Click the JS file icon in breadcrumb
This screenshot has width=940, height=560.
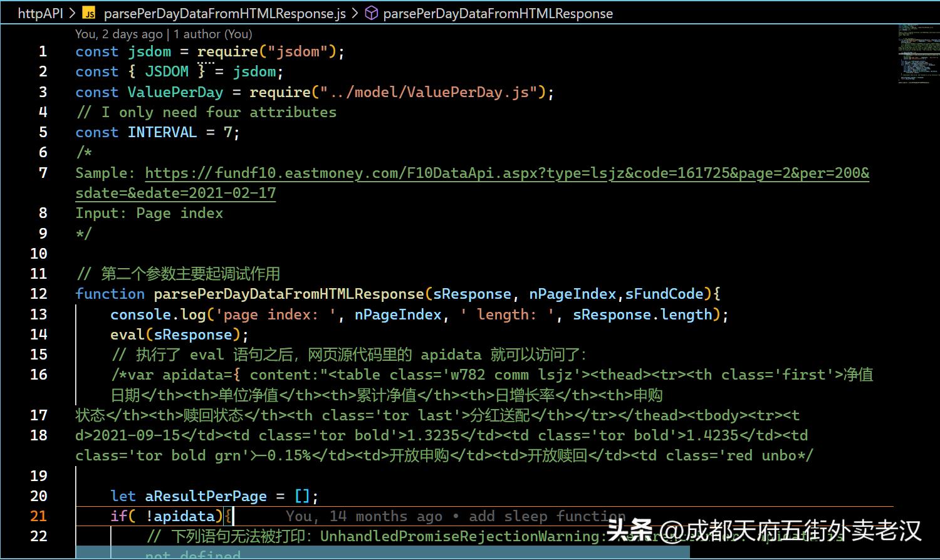point(89,13)
